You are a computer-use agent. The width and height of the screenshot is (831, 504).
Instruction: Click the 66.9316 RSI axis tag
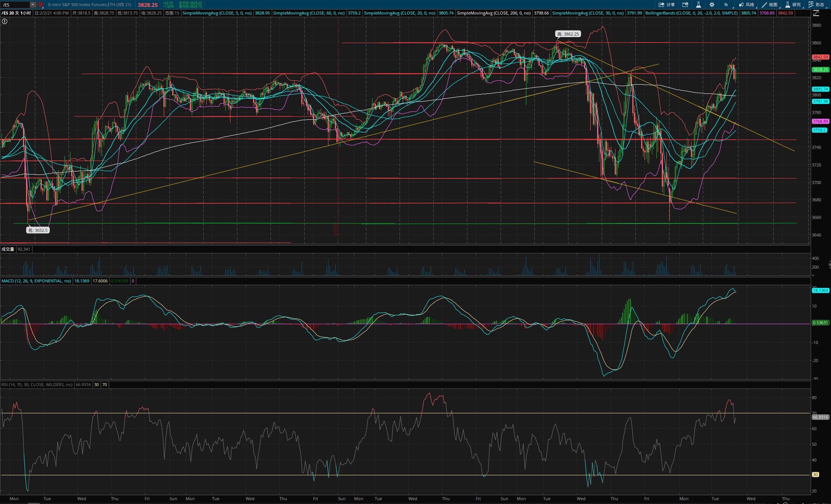[820, 417]
